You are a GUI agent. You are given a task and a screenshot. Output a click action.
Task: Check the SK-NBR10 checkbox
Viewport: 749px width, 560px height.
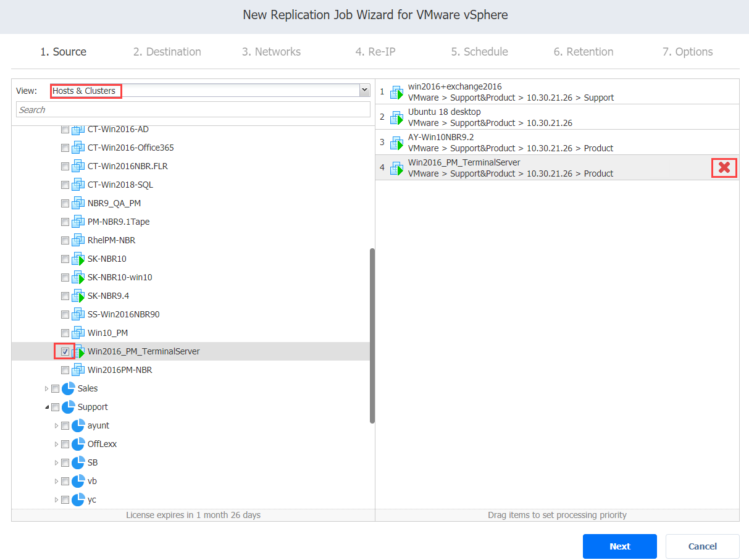[65, 259]
